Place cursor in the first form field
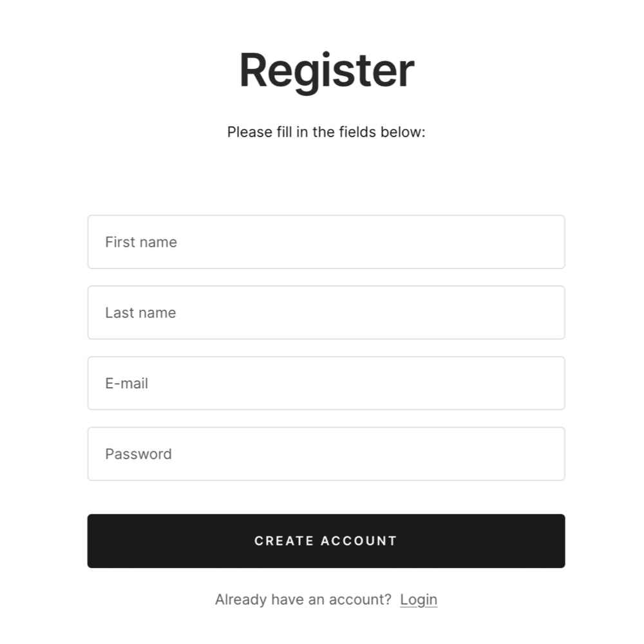This screenshot has width=644, height=644. coord(326,242)
